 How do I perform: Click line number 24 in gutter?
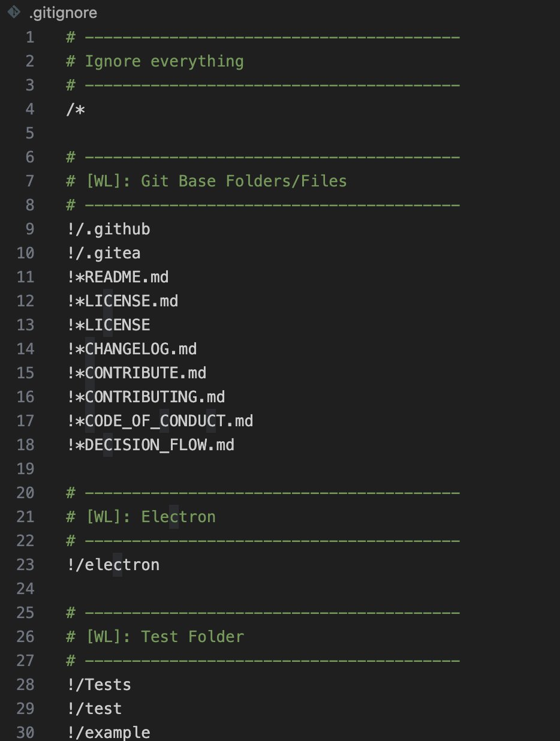[x=26, y=589]
